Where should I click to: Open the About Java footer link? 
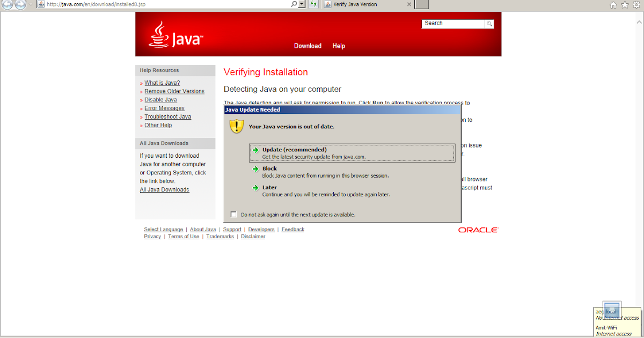pos(203,230)
